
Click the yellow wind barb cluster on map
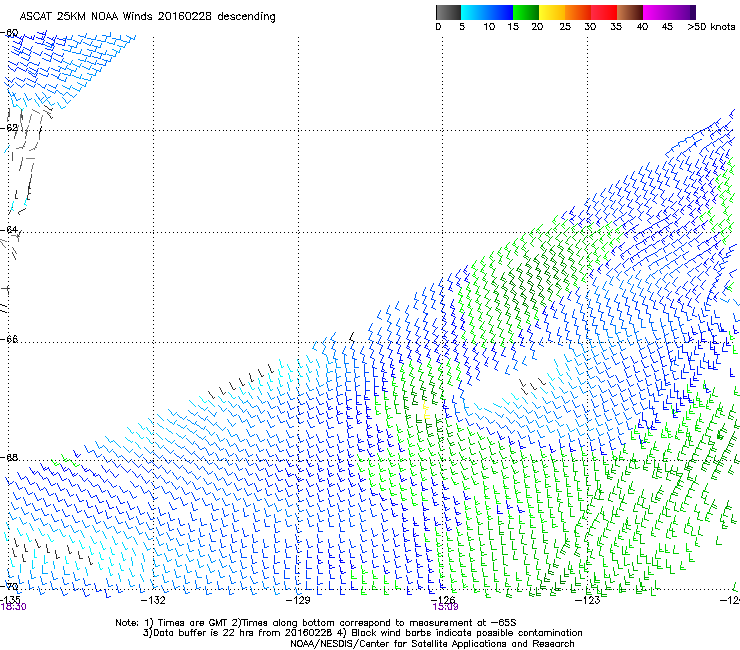[x=426, y=410]
